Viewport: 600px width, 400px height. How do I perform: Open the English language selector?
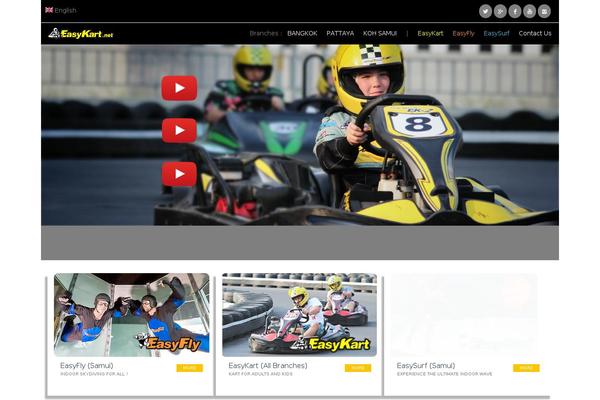[x=65, y=10]
